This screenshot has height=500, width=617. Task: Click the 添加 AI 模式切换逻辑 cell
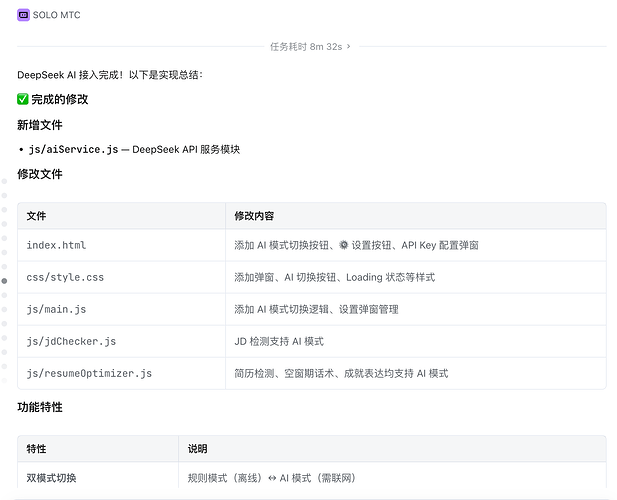pos(416,309)
